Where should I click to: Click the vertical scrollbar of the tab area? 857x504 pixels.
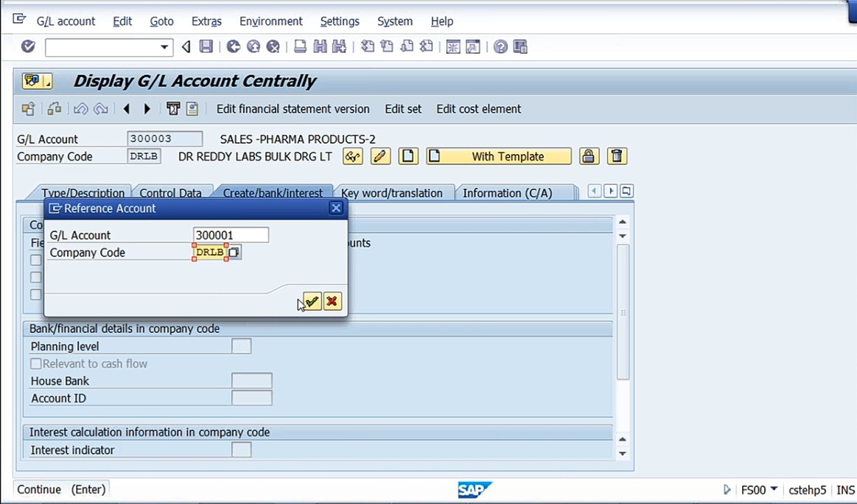(x=623, y=312)
